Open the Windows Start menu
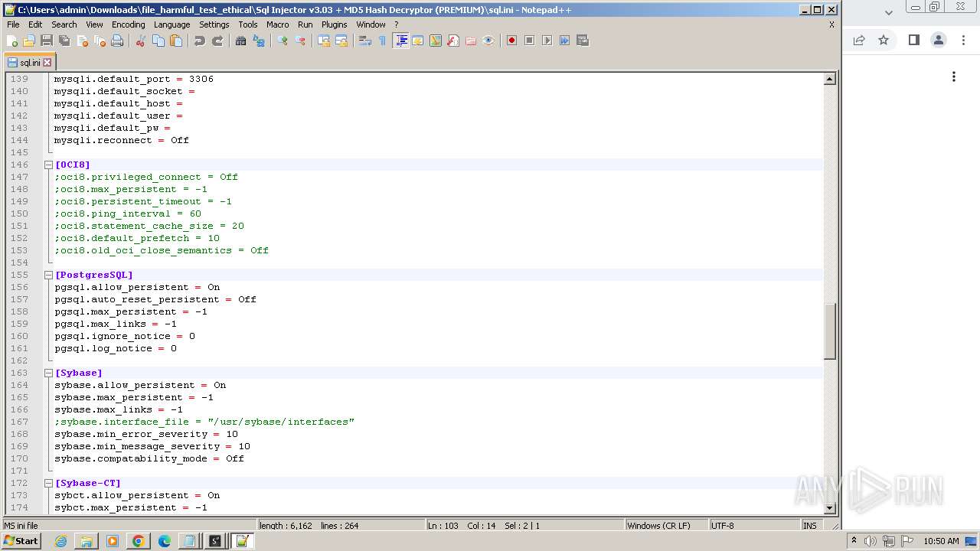 pyautogui.click(x=21, y=541)
